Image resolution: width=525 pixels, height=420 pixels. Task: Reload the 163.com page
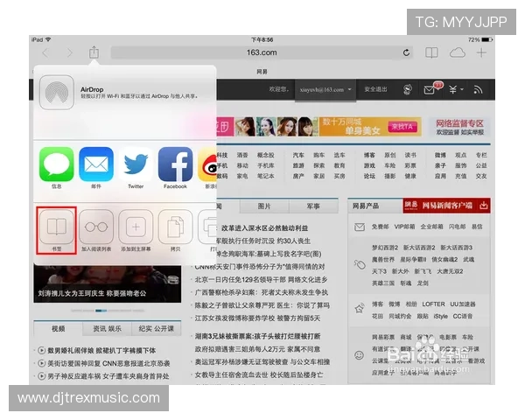tap(406, 52)
